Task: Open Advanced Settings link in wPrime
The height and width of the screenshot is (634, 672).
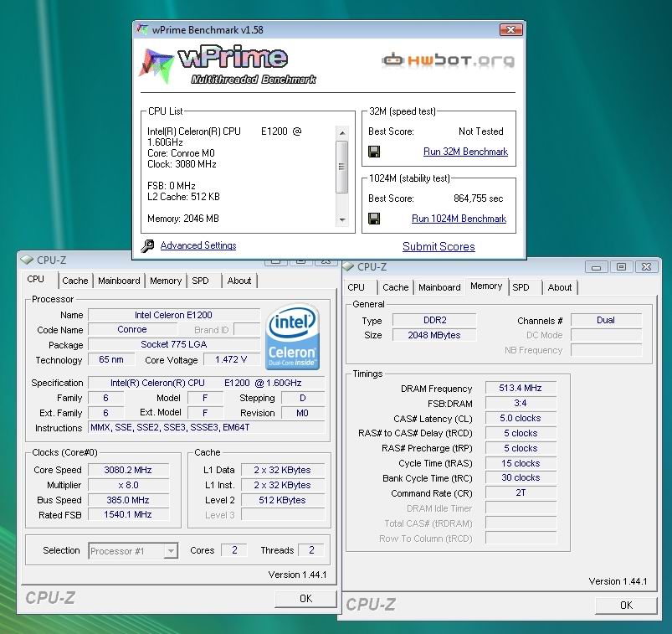Action: (198, 245)
